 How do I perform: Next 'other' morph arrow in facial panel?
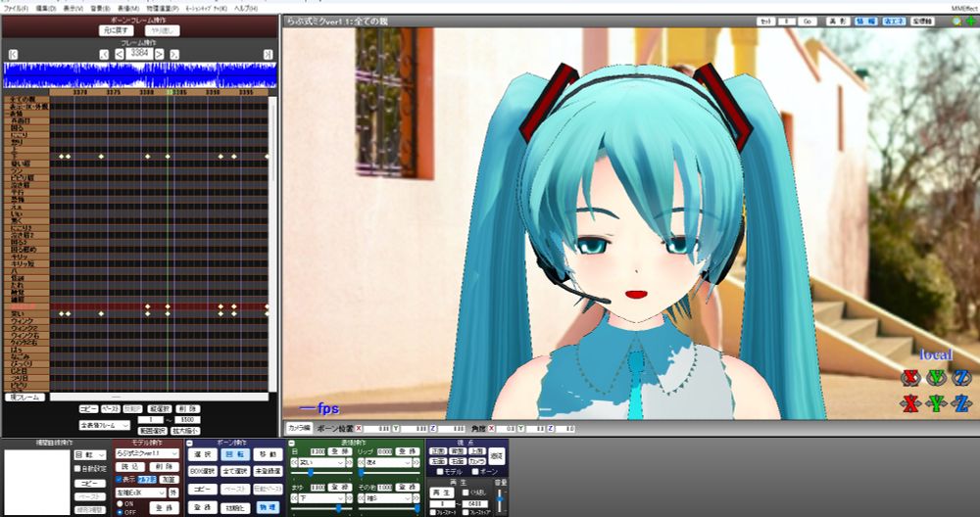pyautogui.click(x=416, y=498)
